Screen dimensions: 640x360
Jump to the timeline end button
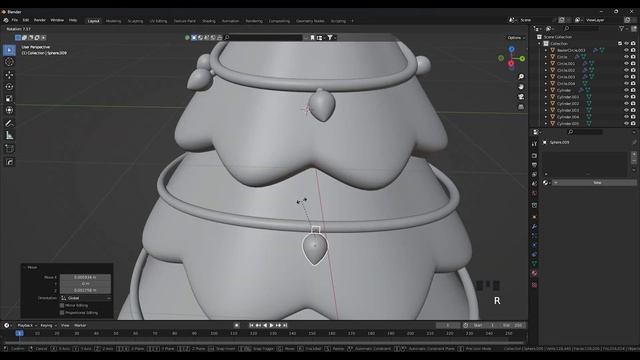coord(285,325)
